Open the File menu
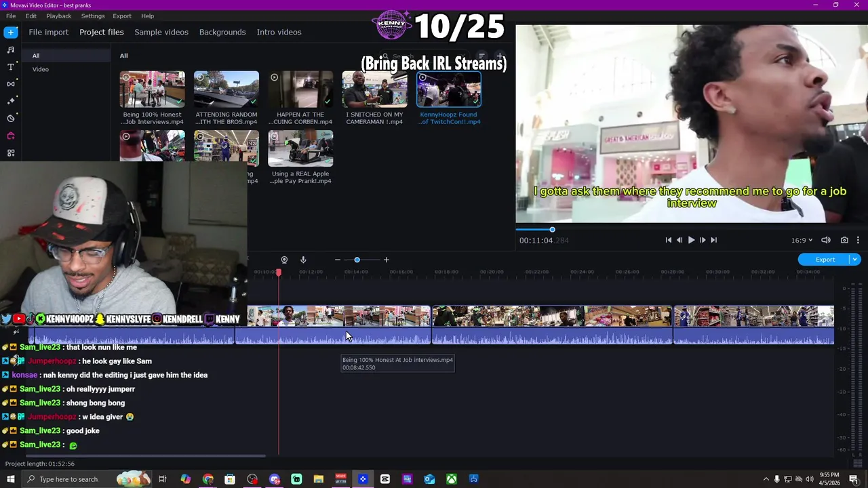The height and width of the screenshot is (488, 868). [11, 16]
